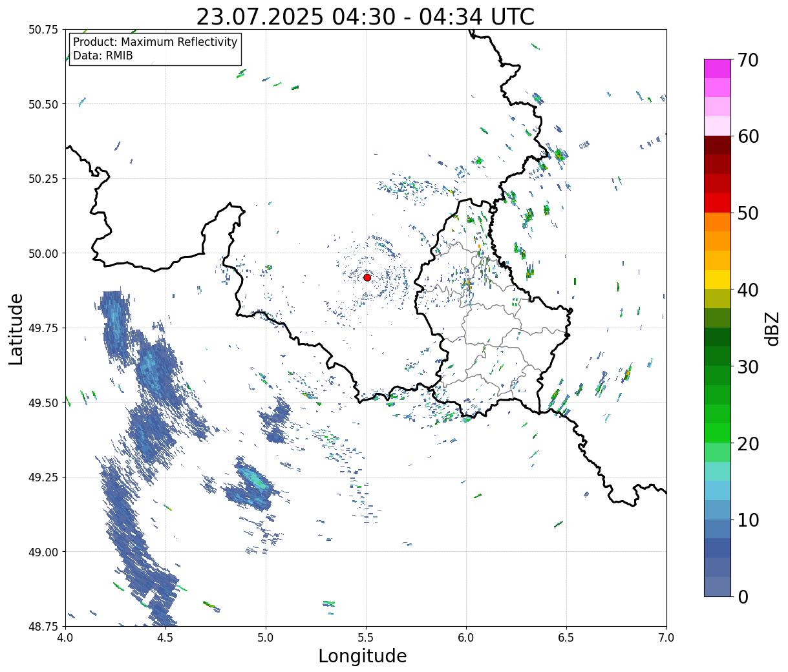Click the longitude tick label 6.0
788x672 pixels.
(x=466, y=637)
